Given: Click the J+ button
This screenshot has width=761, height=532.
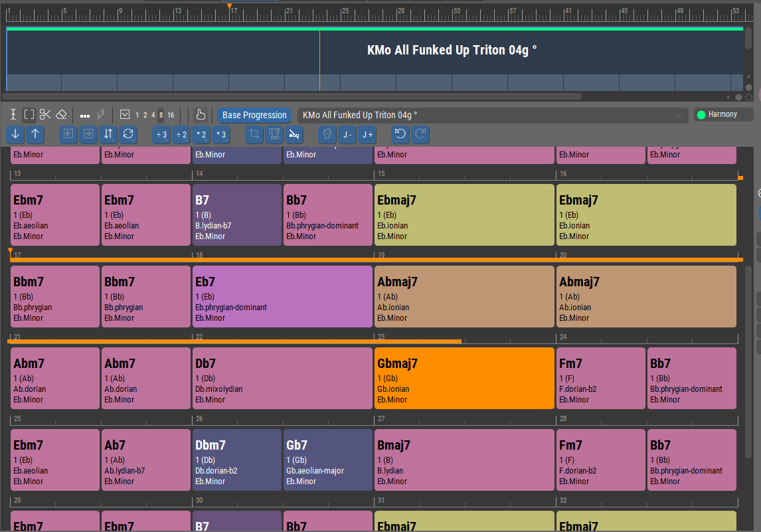Looking at the screenshot, I should click(367, 135).
